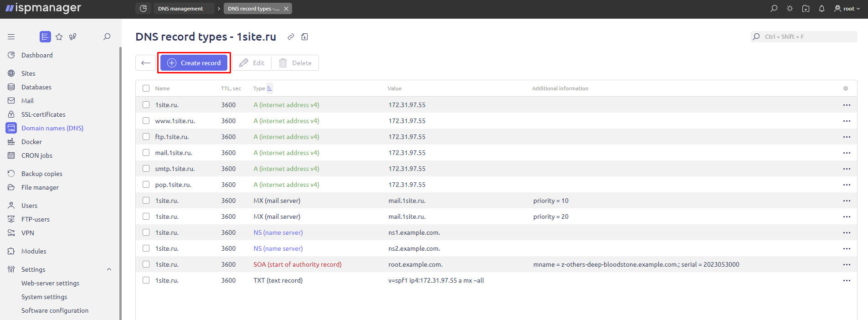
Task: Open row menu for ftp.1site.ru. record
Action: tap(847, 137)
